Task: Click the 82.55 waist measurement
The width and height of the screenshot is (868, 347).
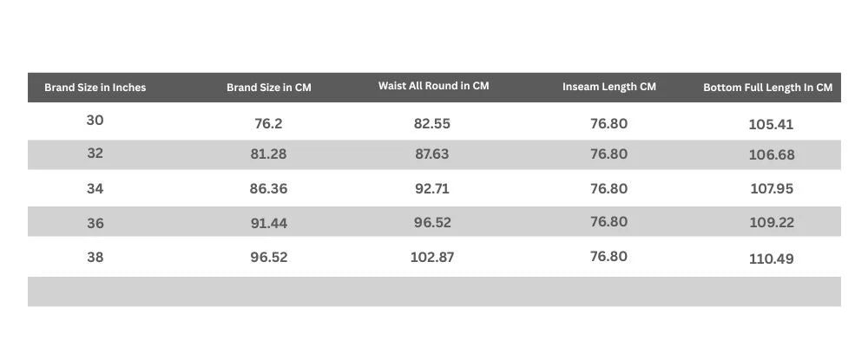Action: point(432,124)
